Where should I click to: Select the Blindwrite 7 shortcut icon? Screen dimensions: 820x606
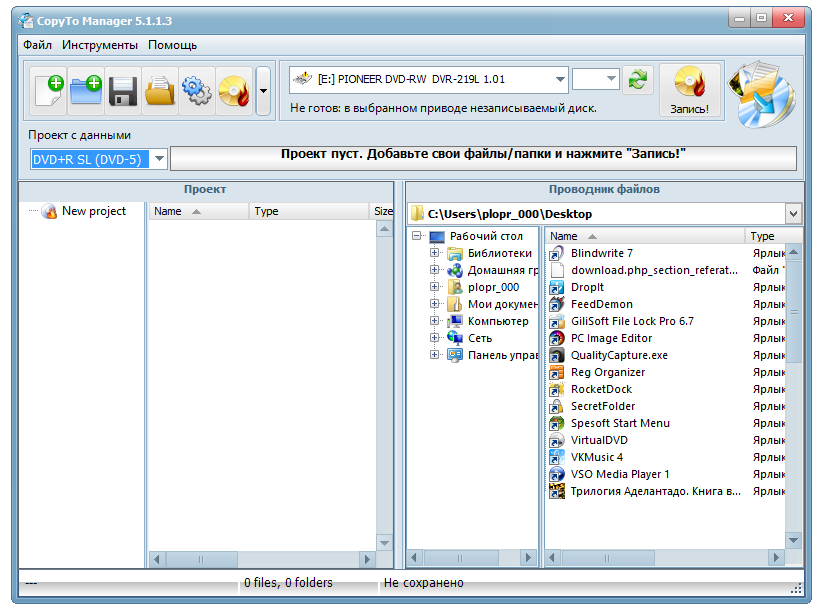pyautogui.click(x=557, y=254)
